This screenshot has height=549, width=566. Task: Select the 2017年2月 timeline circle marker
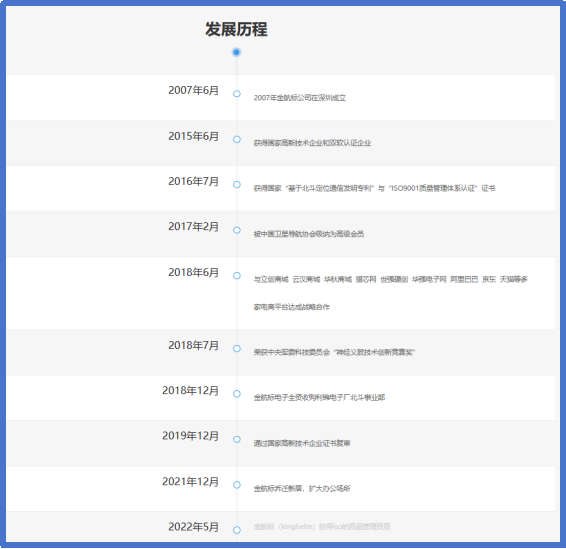tap(237, 230)
